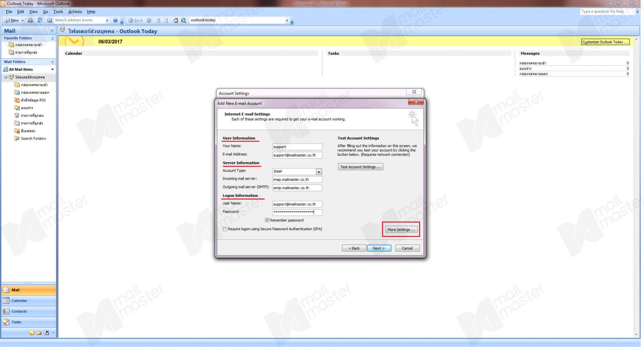Select favorite folder รายการที่ถูกส่ง under Favorite Folders
Screen dimensions: 644x347
23,52
